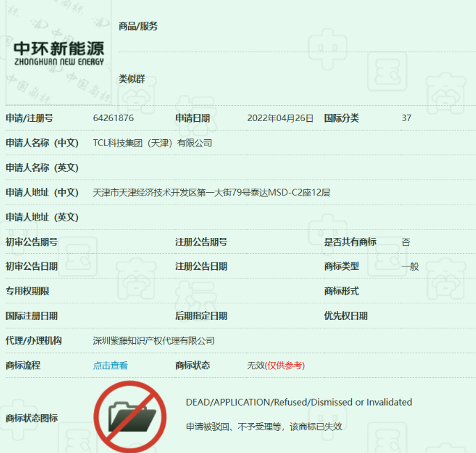Click the applicant name TCL科技集团（天津）有限公司
Viewport: 476px width, 453px height.
(x=152, y=143)
